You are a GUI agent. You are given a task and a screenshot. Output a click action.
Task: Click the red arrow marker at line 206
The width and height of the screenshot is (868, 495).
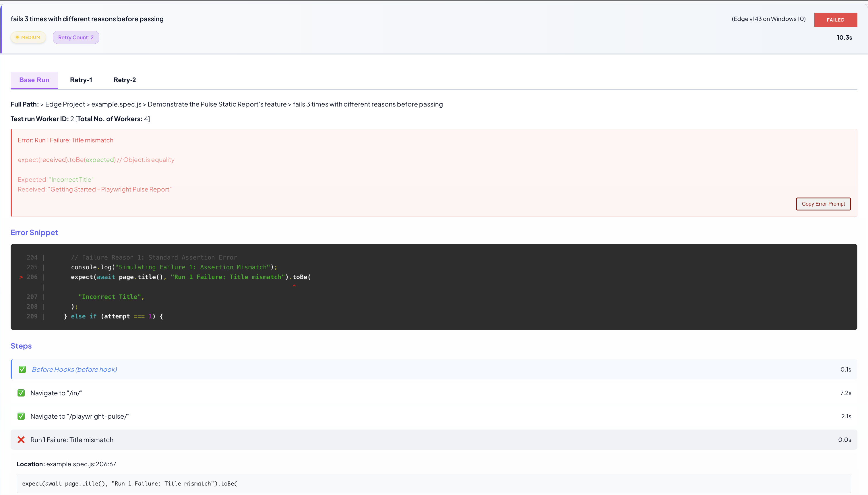tap(21, 277)
